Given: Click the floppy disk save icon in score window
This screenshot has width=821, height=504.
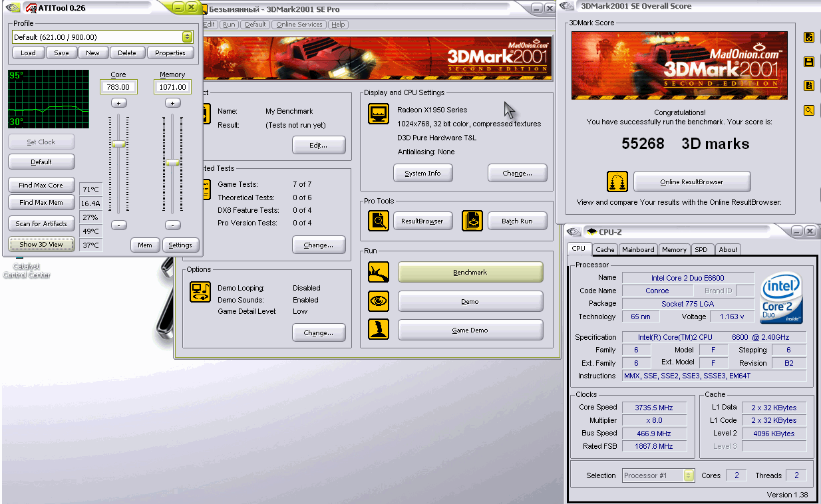Looking at the screenshot, I should click(x=809, y=62).
